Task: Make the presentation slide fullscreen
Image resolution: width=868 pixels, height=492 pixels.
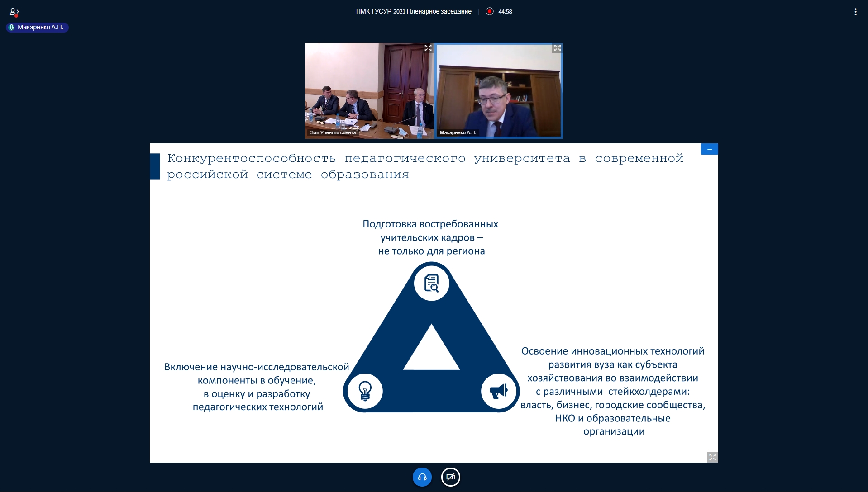Action: pyautogui.click(x=712, y=457)
